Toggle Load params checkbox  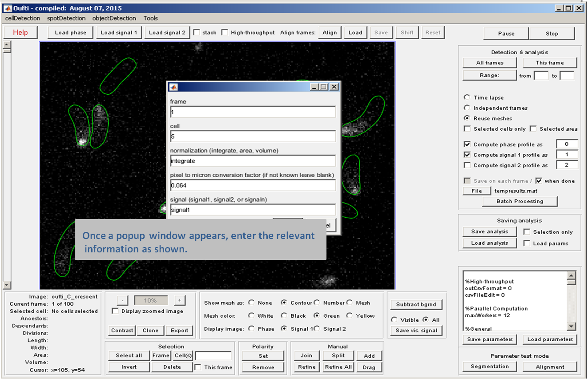click(527, 243)
